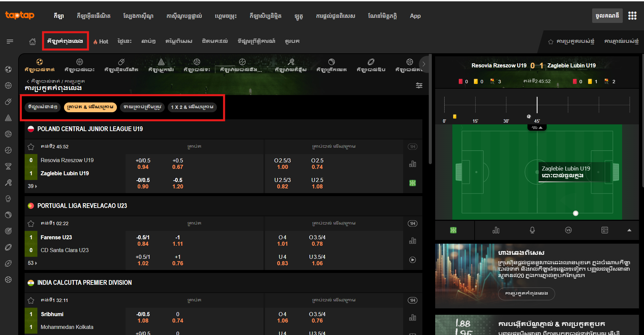The height and width of the screenshot is (335, 644).
Task: Collapse the POLAND CENTRAL JUNIOR LEAGUE U19 header
Action: [x=223, y=129]
